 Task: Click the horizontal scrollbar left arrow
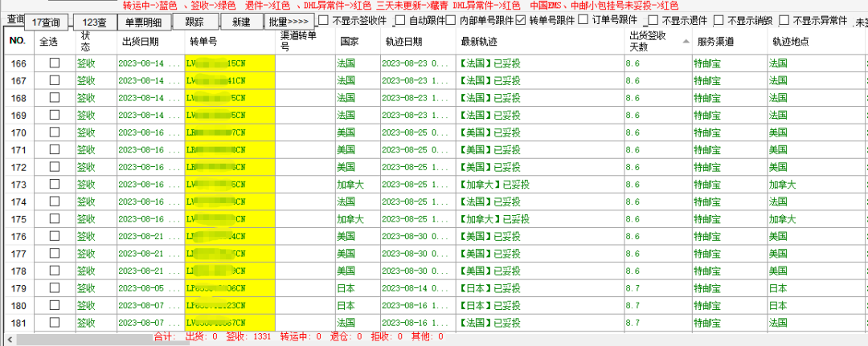(x=9, y=340)
